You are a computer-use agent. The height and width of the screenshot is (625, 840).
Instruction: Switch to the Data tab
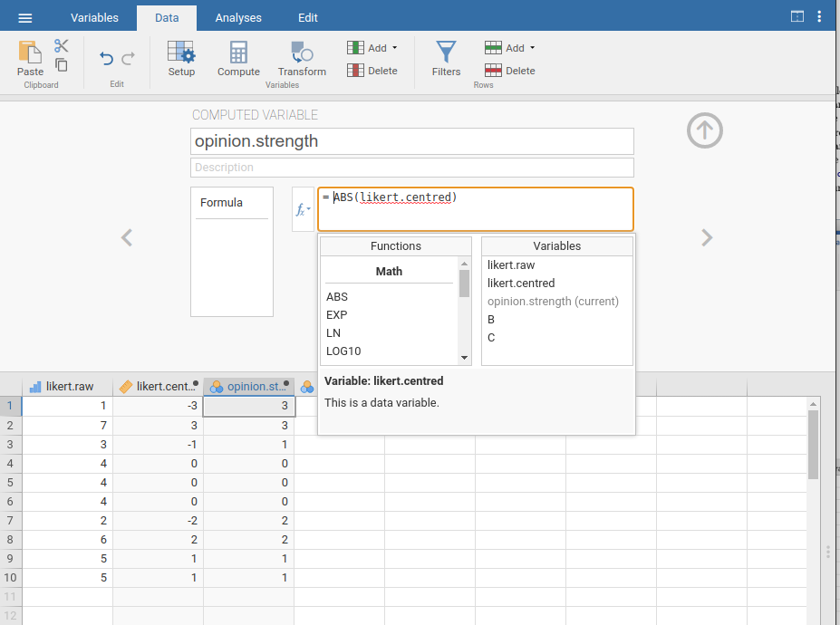tap(167, 18)
